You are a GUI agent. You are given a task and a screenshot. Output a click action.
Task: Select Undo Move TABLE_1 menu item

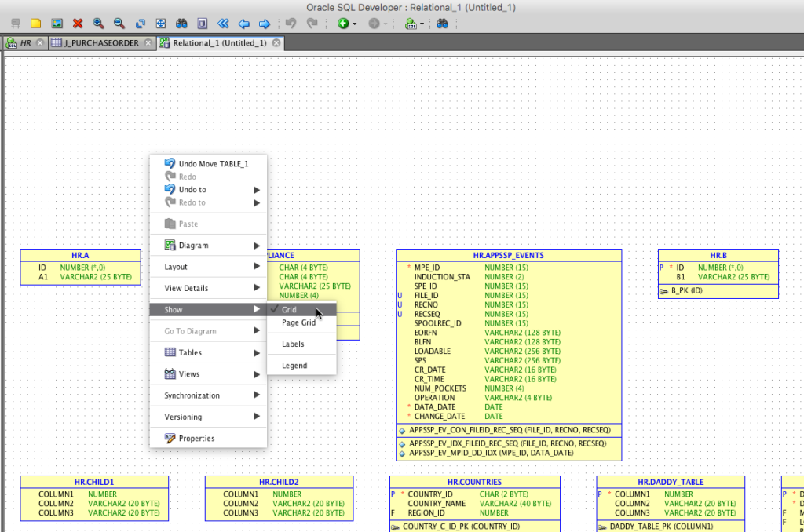(213, 164)
